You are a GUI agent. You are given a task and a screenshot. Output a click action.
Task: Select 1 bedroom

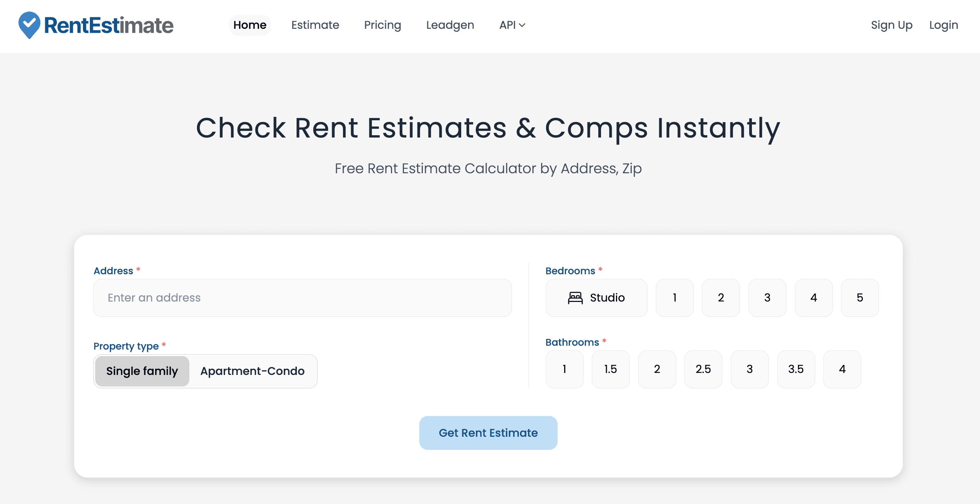click(x=674, y=298)
